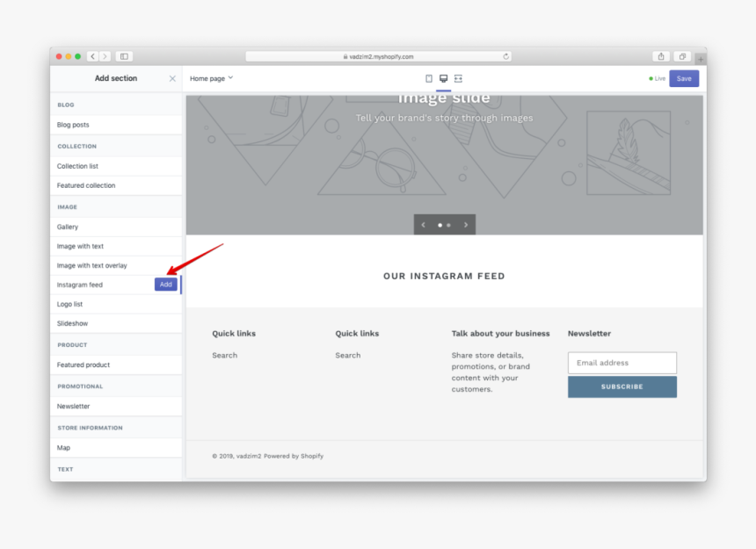
Task: Add the Instagram feed section
Action: click(x=166, y=285)
